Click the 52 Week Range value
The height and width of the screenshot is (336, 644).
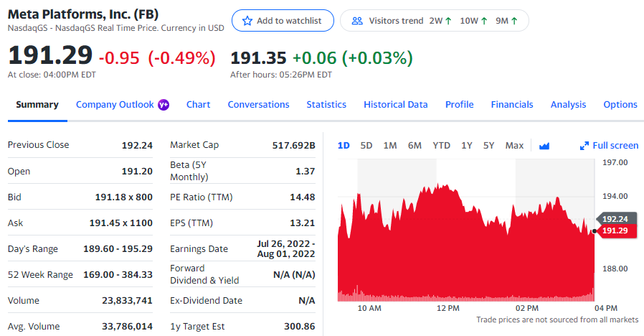(118, 275)
